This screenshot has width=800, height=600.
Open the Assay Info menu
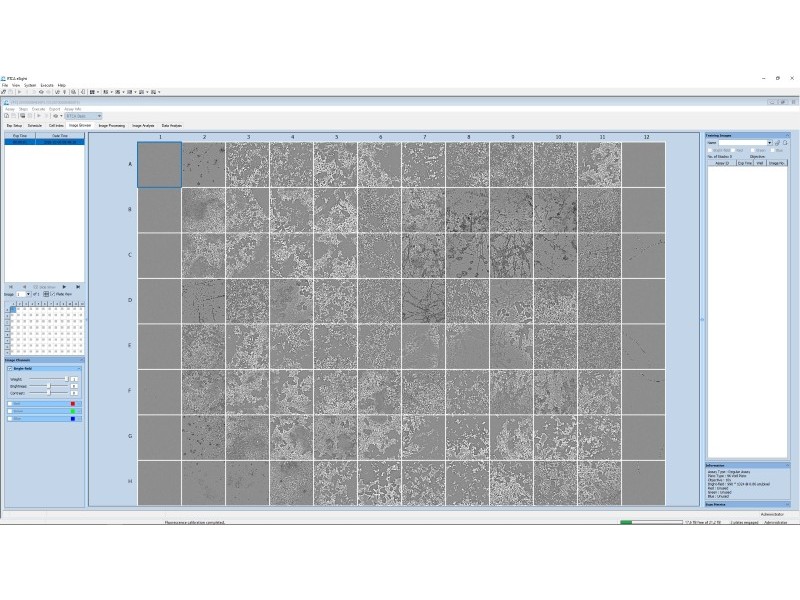pyautogui.click(x=72, y=109)
